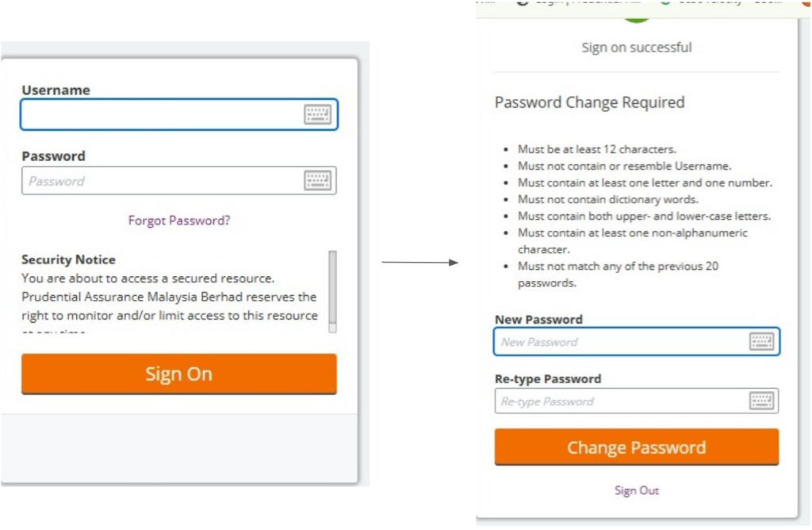Screen dimensions: 812x530
Task: Open virtual keyboard for New Password field
Action: (x=761, y=342)
